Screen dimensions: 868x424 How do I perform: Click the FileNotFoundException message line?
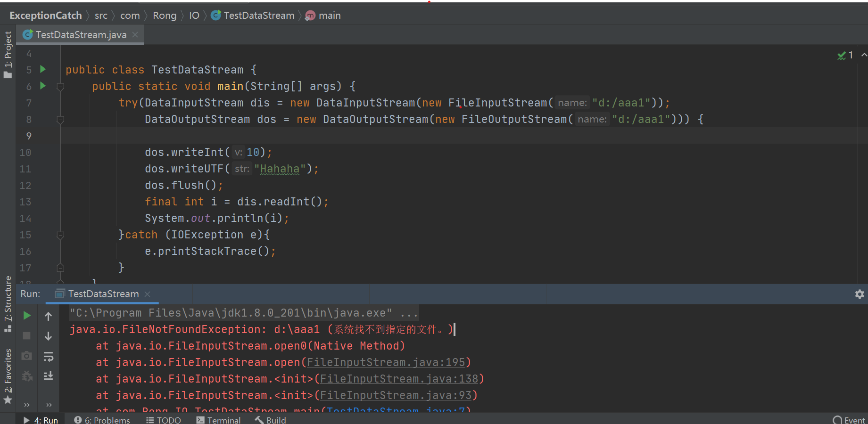click(x=262, y=329)
